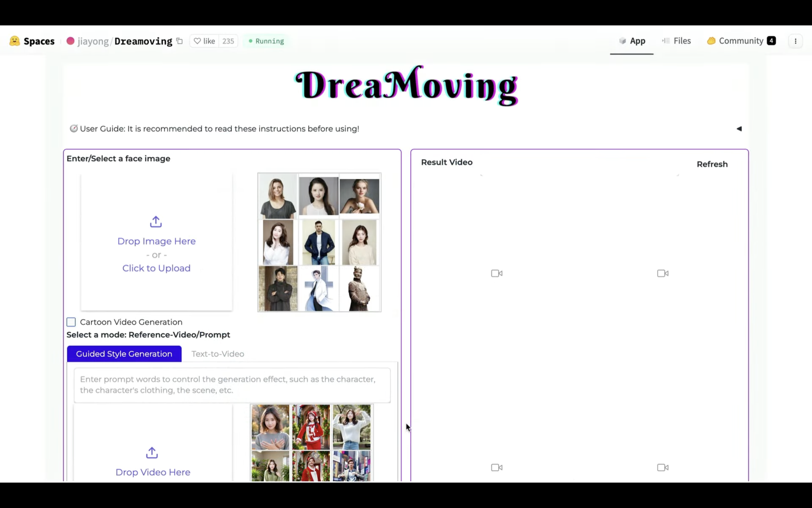Select woman with hands on chest video example

(270, 427)
